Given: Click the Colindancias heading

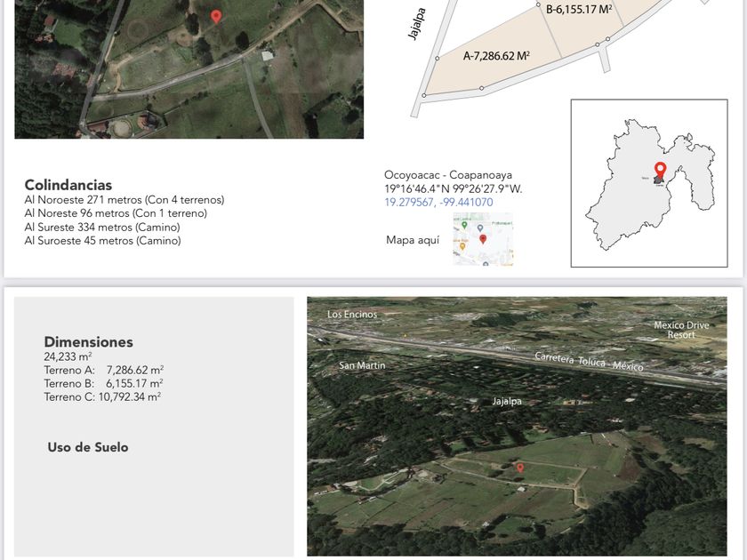Looking at the screenshot, I should (x=68, y=185).
